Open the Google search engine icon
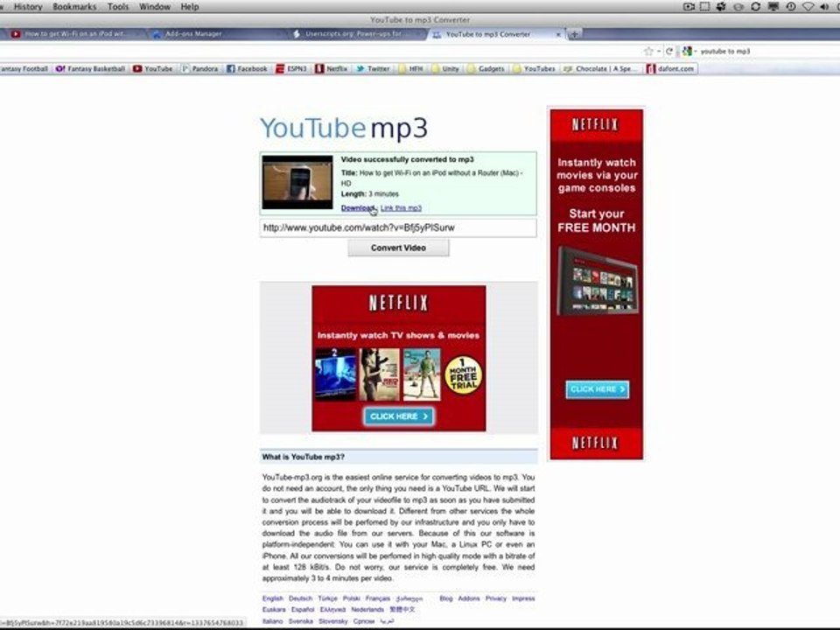 pos(687,52)
